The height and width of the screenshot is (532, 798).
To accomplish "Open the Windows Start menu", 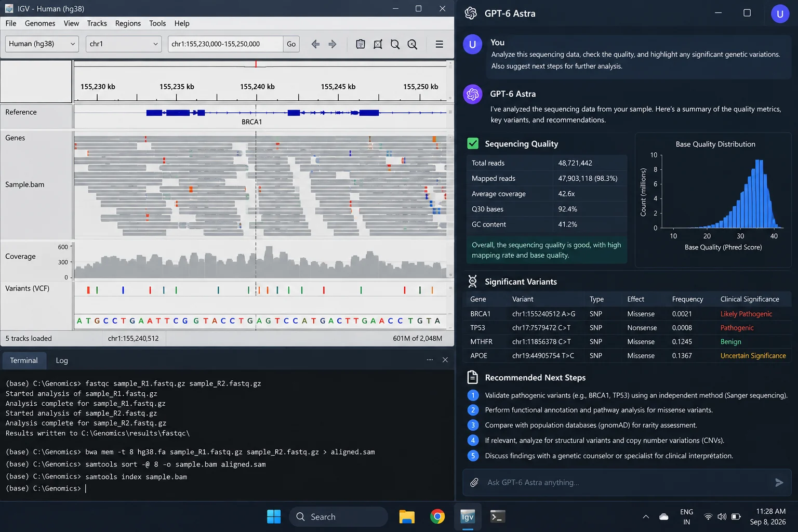I will click(x=274, y=516).
